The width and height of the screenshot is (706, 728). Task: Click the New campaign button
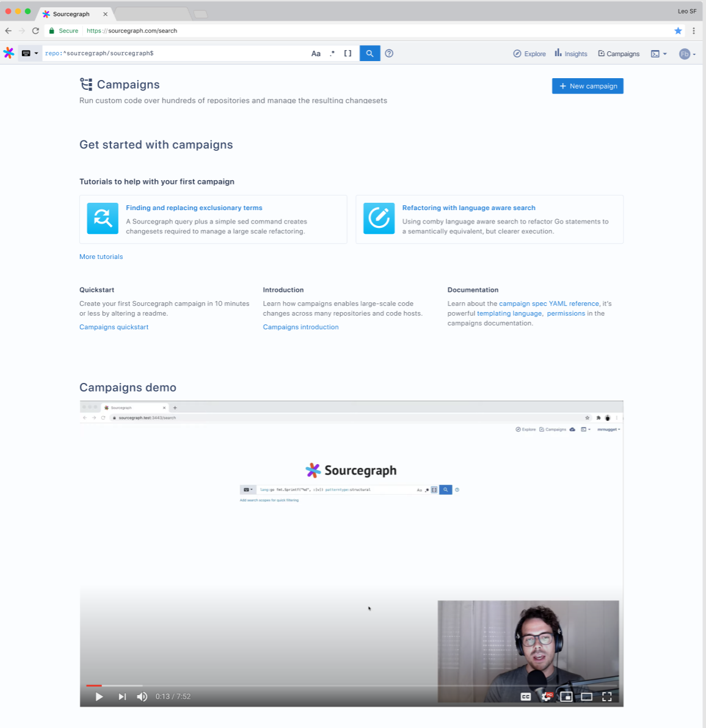588,86
